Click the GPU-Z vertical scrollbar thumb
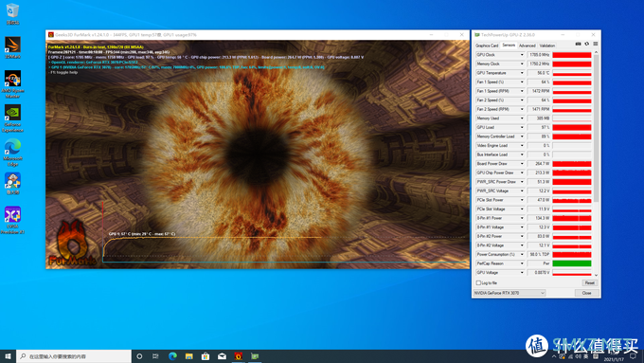644x363 pixels. (596, 129)
